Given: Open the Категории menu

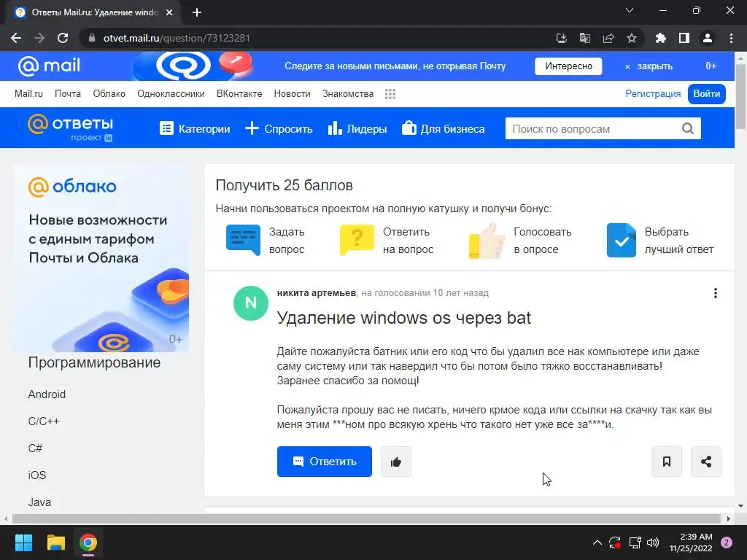Looking at the screenshot, I should [x=195, y=128].
